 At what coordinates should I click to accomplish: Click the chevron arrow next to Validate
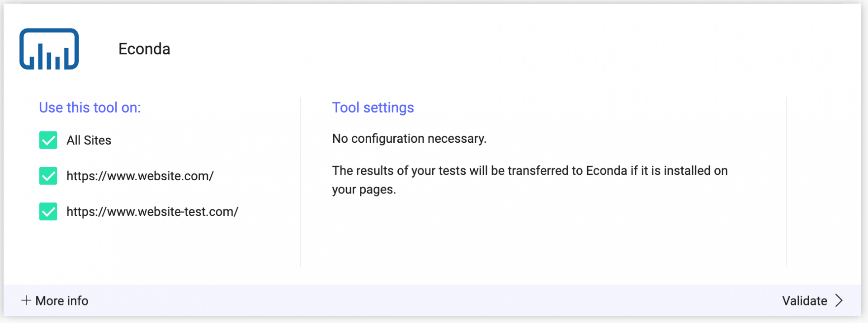839,300
